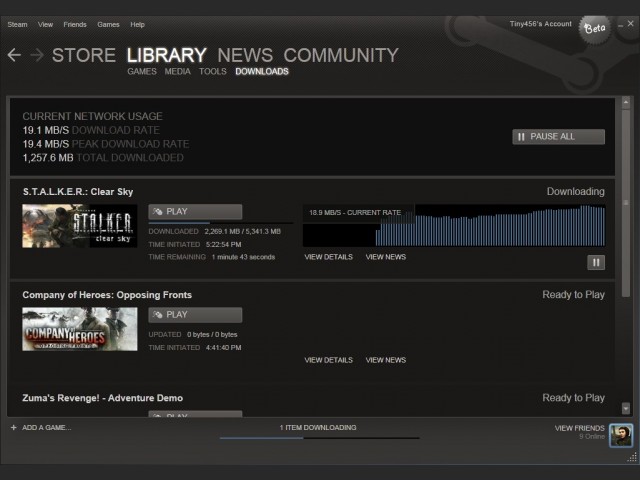Open the Steam menu
The height and width of the screenshot is (480, 640).
click(18, 24)
